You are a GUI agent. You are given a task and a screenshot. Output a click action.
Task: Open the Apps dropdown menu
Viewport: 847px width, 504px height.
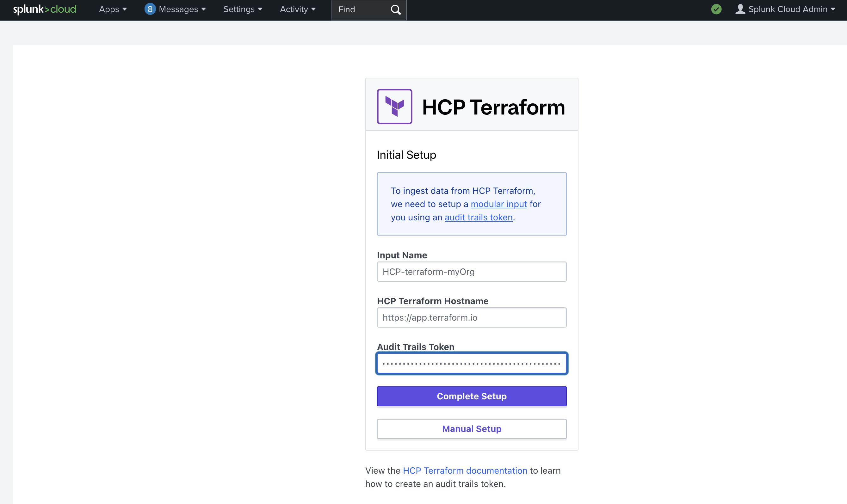[x=113, y=9]
